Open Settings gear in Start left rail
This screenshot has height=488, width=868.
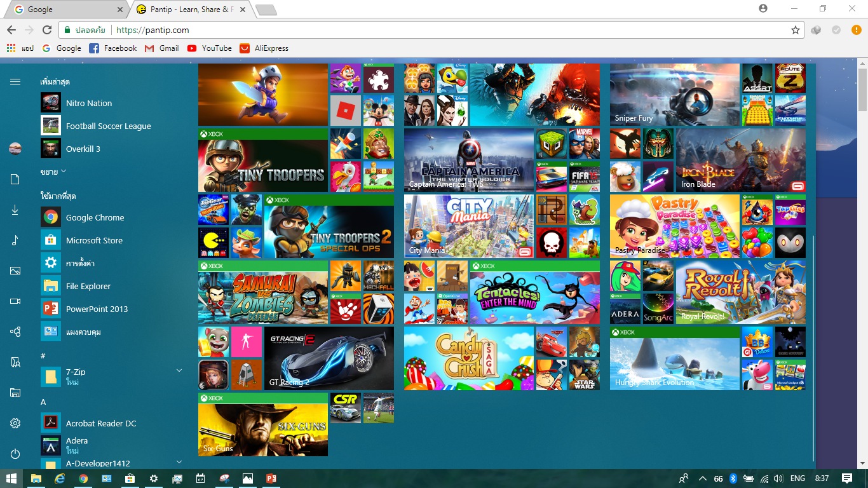15,423
